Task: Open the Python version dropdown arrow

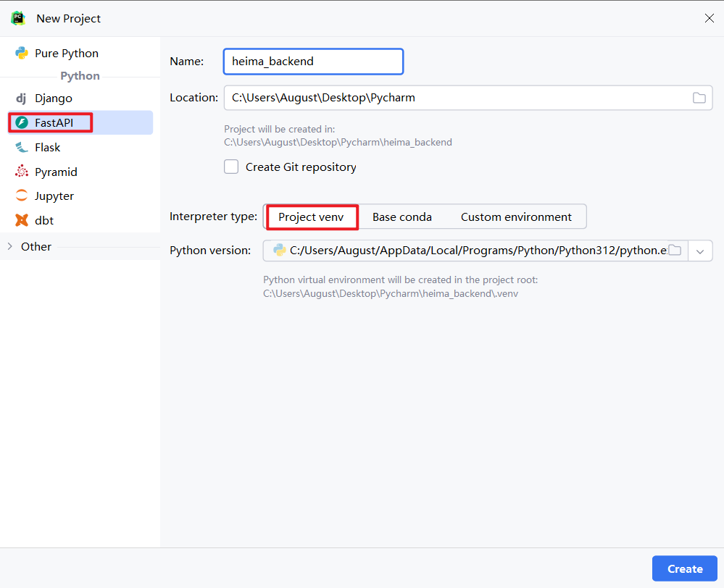Action: click(x=700, y=251)
